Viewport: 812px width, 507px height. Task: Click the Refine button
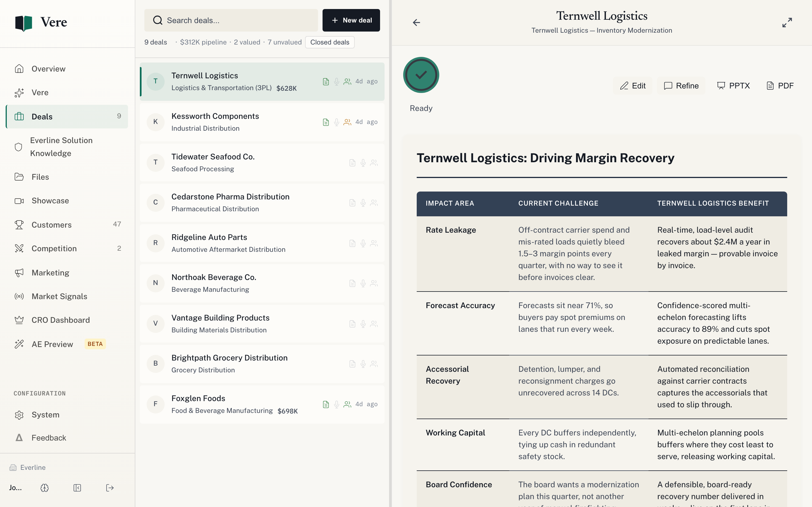coord(681,86)
